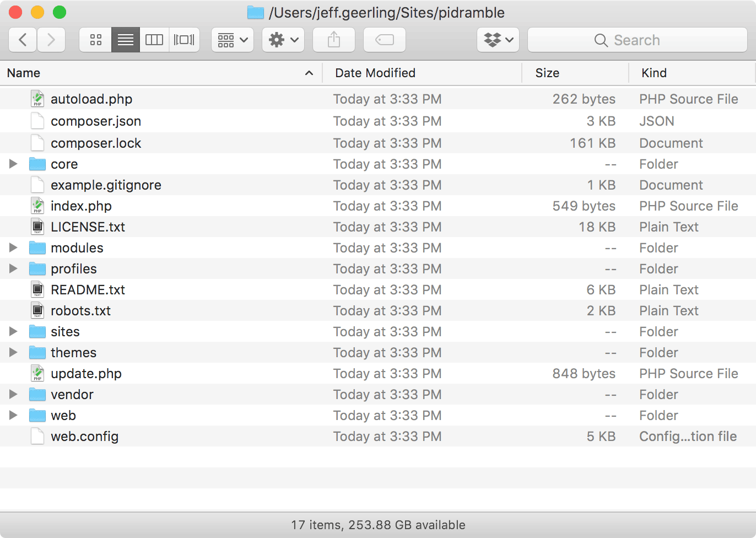Click the 17 items status bar text
756x538 pixels.
point(316,525)
